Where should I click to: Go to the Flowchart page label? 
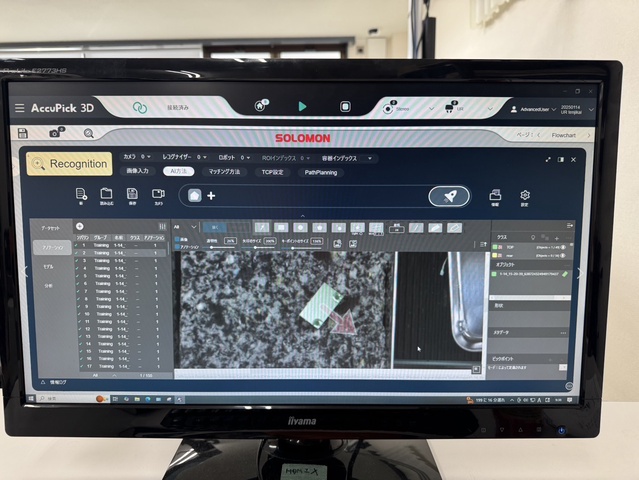pos(563,135)
